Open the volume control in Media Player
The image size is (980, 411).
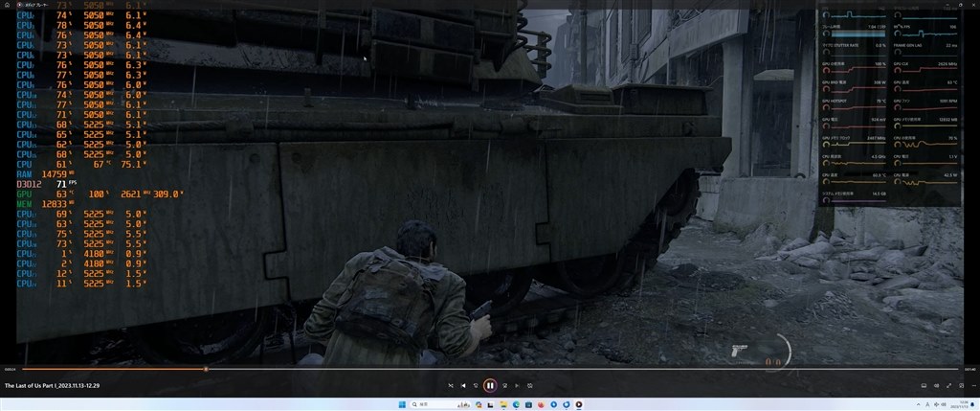[x=936, y=385]
